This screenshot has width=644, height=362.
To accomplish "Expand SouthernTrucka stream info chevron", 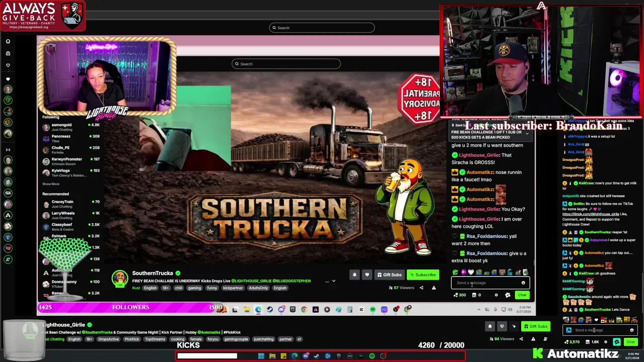I will [x=334, y=281].
